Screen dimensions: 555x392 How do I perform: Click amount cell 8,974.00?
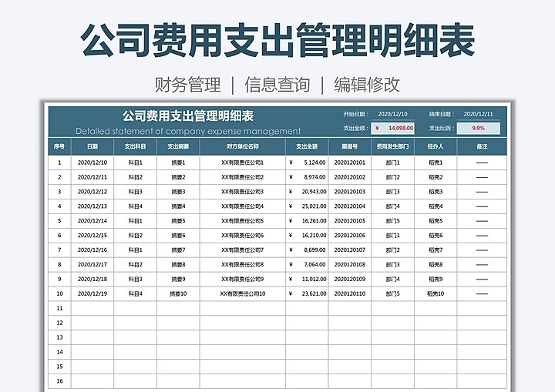coord(307,177)
